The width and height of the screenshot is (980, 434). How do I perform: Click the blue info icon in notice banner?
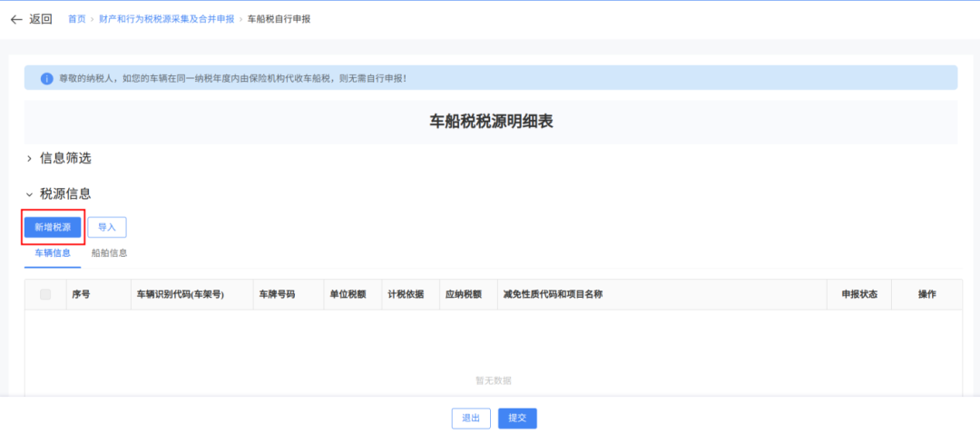(x=47, y=79)
